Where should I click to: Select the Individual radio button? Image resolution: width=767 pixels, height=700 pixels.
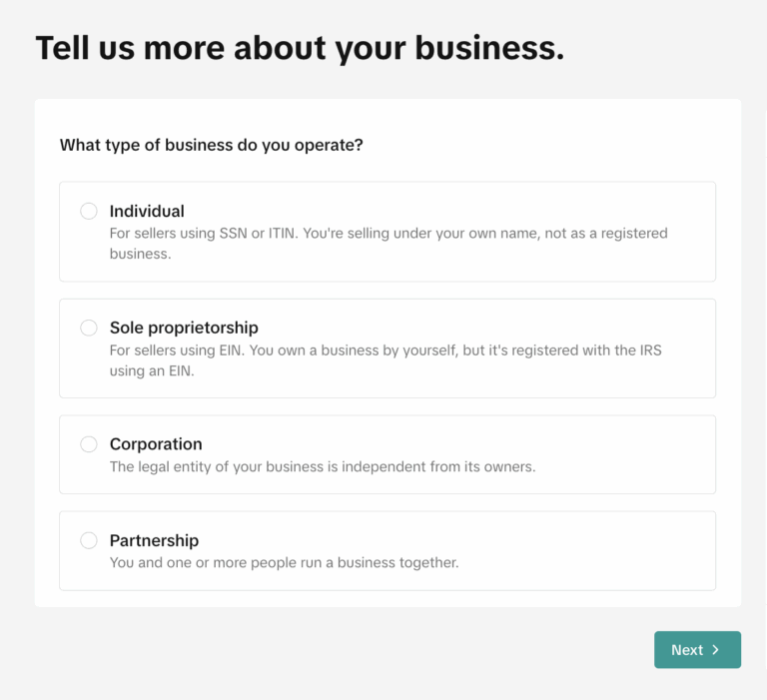pyautogui.click(x=89, y=211)
